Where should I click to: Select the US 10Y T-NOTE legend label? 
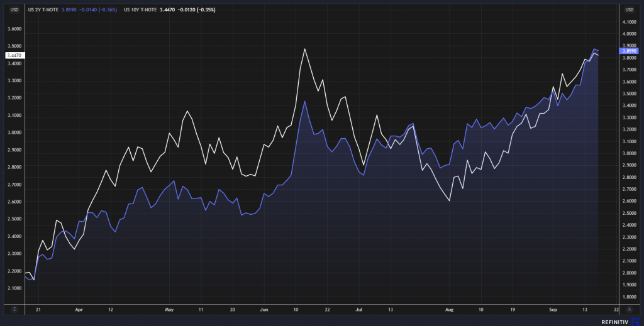140,10
